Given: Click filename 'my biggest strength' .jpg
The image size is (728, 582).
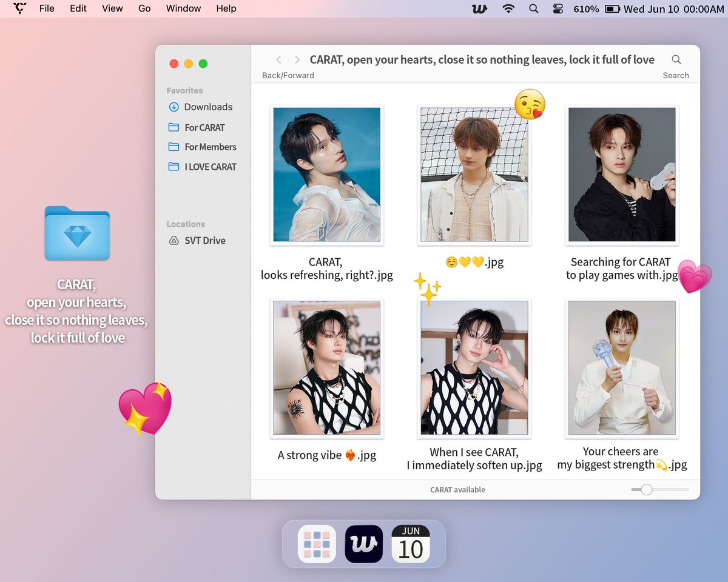Looking at the screenshot, I should tap(622, 465).
